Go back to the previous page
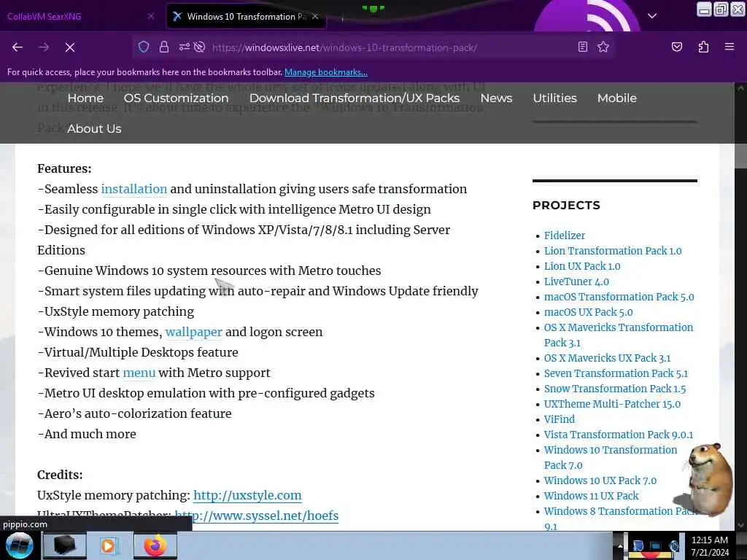747x560 pixels. [18, 47]
